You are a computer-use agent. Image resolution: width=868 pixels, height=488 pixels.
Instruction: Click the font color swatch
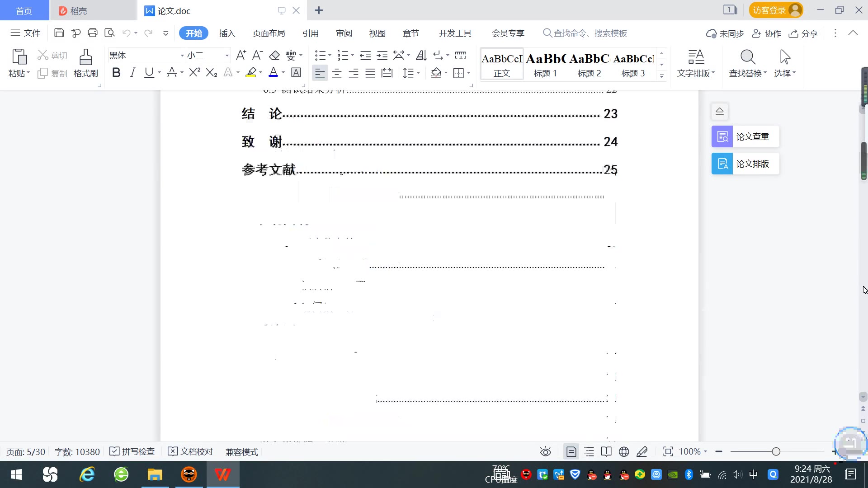[273, 72]
